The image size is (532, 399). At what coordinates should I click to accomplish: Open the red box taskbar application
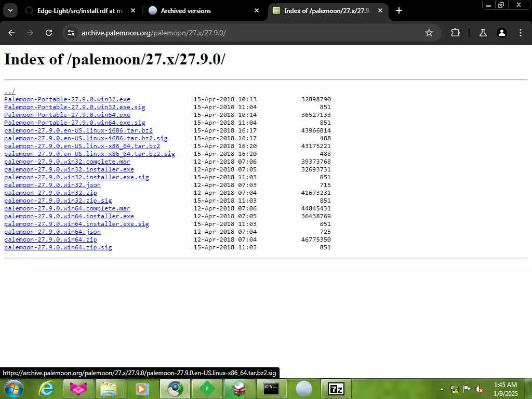[240, 389]
